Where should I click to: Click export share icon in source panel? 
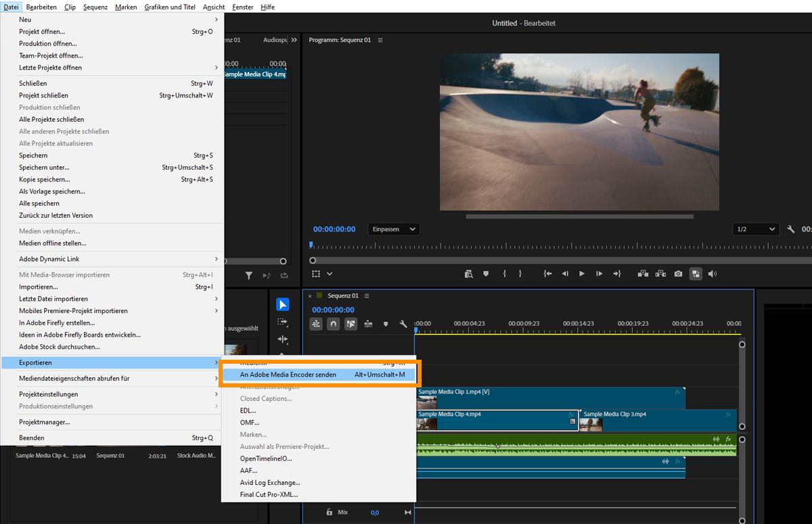tap(284, 275)
